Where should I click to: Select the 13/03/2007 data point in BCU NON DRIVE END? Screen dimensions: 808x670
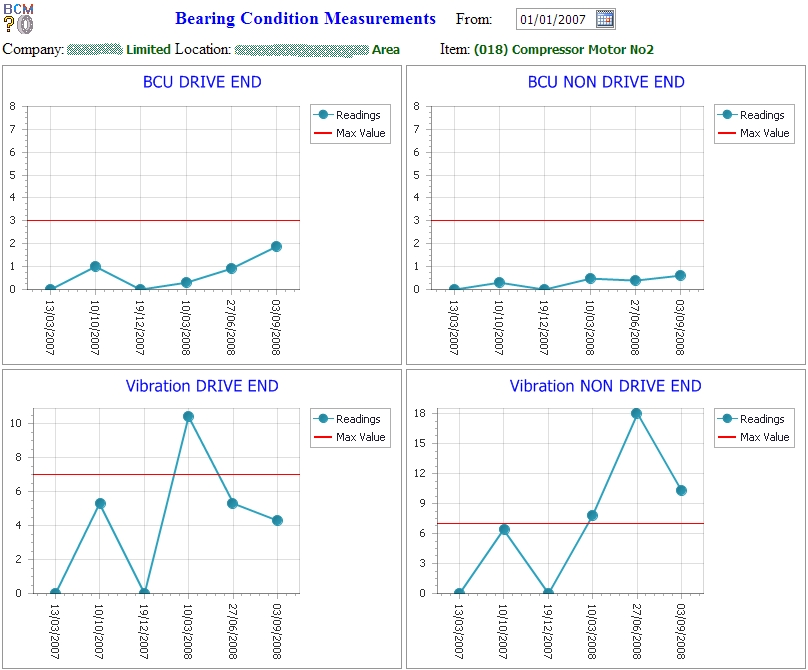(x=454, y=289)
